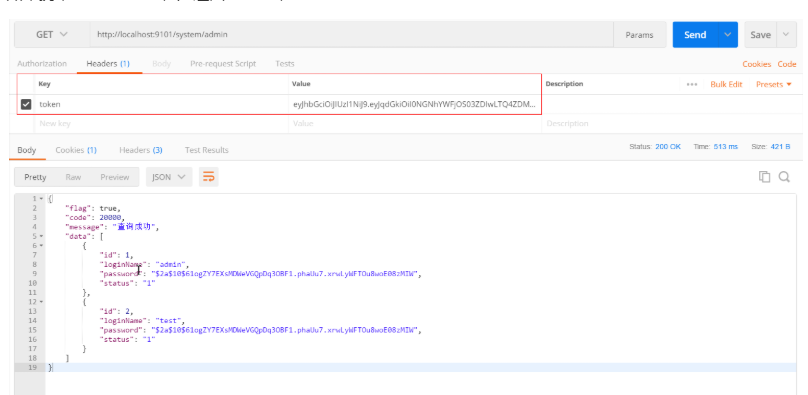Click the password hash on line 9
808x395 pixels.
tap(284, 273)
